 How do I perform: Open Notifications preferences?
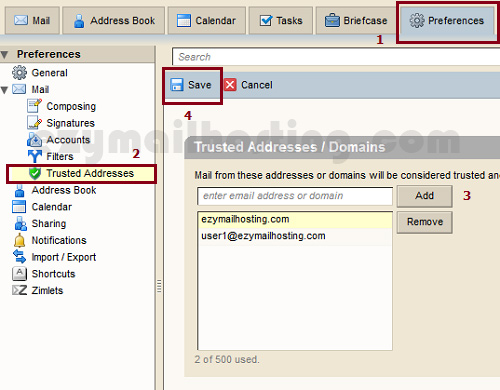59,240
